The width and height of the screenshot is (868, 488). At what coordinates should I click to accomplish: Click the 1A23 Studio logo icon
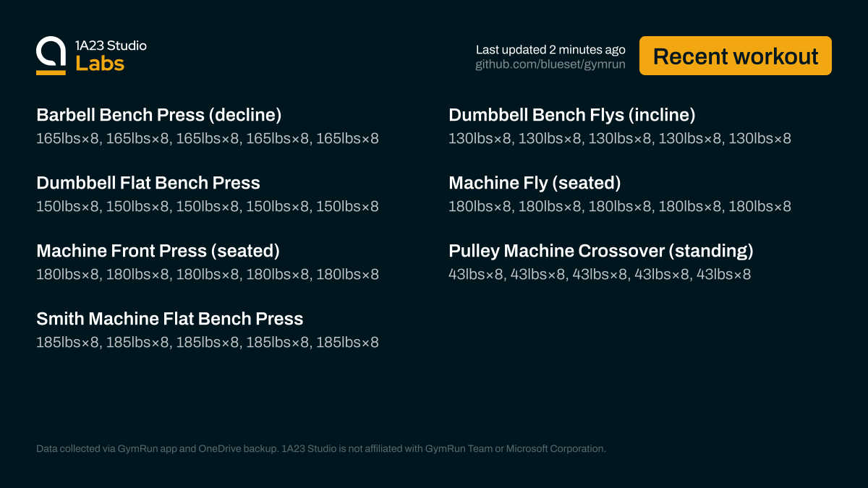[x=51, y=56]
